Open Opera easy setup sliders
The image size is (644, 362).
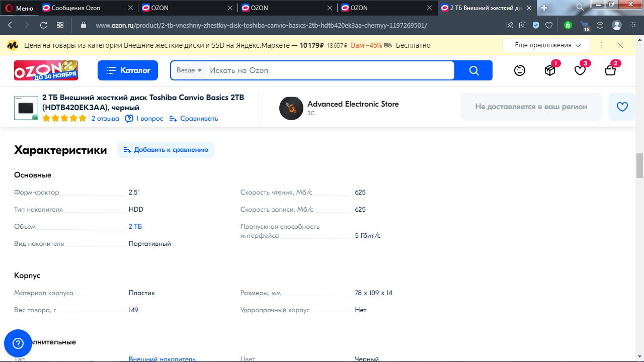[x=632, y=25]
